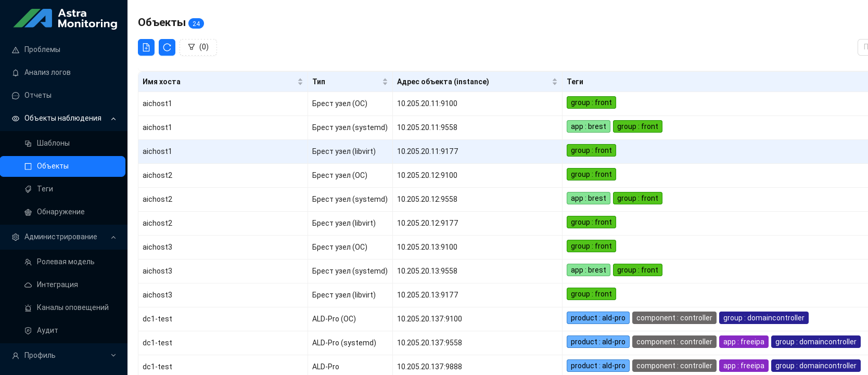Click the Astra Monitoring logo
Screen dimensions: 868x375
click(65, 19)
